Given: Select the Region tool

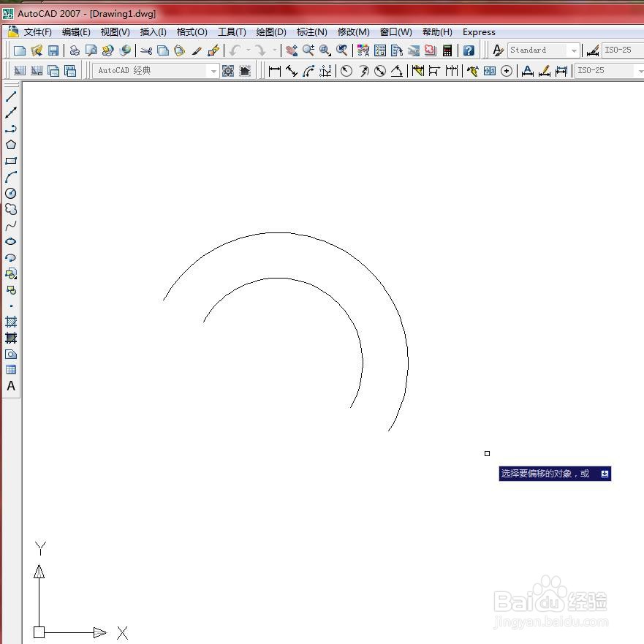Looking at the screenshot, I should click(11, 354).
